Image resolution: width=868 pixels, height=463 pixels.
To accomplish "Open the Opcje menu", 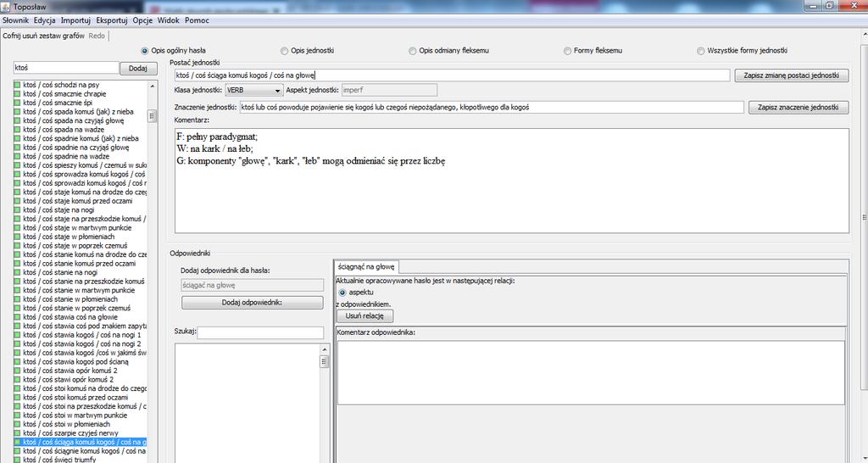I will coord(142,20).
